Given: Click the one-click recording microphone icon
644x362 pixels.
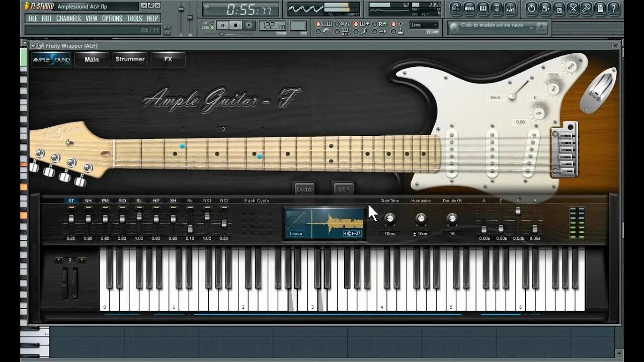Looking at the screenshot, I should (586, 8).
